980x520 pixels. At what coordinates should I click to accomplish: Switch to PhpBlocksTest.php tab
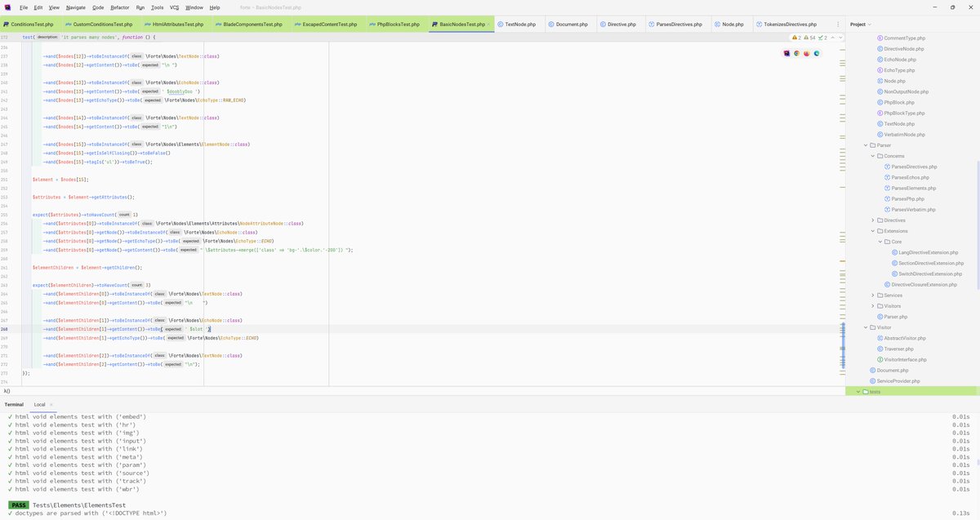coord(398,24)
